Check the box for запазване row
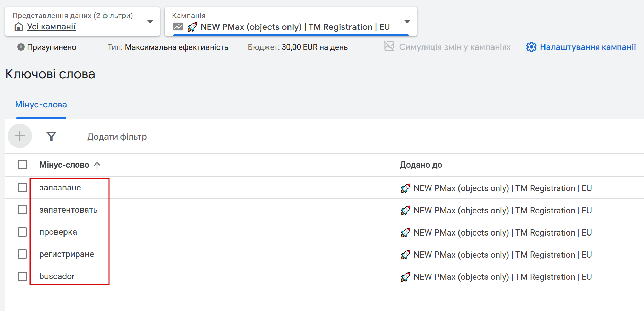Image resolution: width=644 pixels, height=311 pixels. [x=23, y=188]
